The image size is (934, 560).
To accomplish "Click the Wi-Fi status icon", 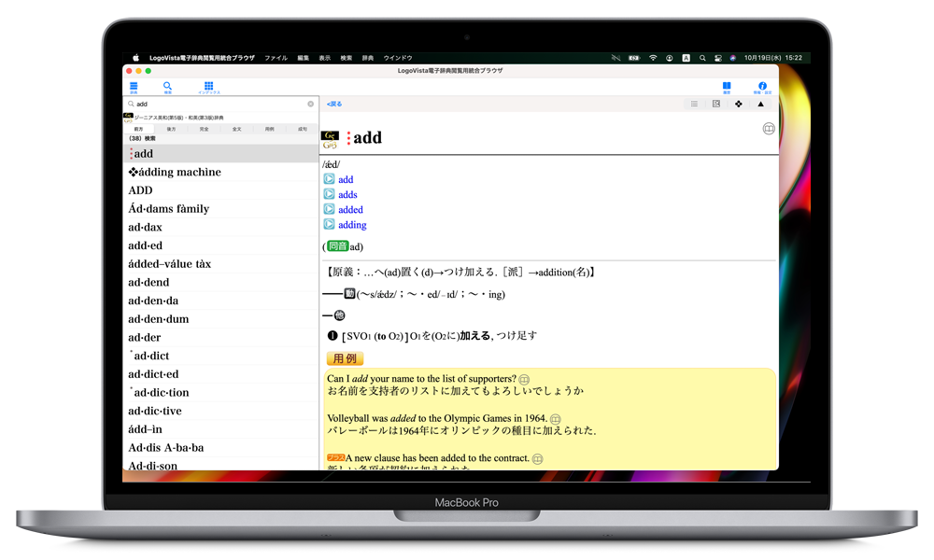I will [x=653, y=58].
